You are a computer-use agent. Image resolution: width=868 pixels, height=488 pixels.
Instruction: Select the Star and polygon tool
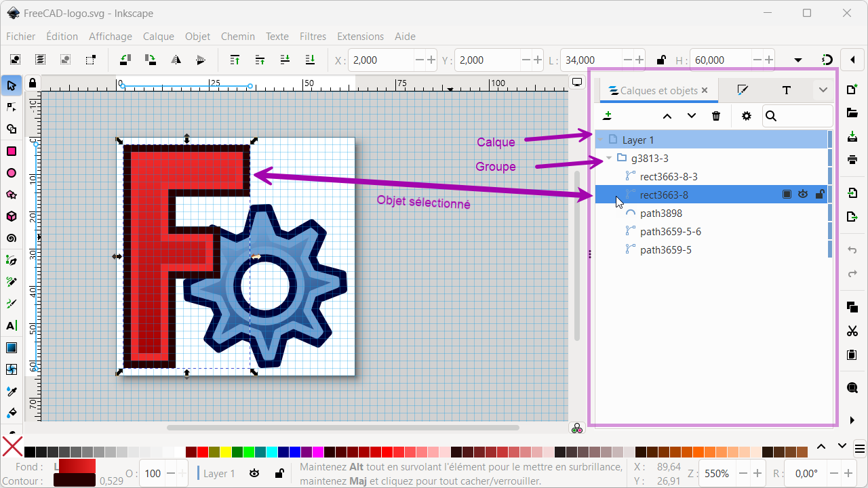point(12,195)
